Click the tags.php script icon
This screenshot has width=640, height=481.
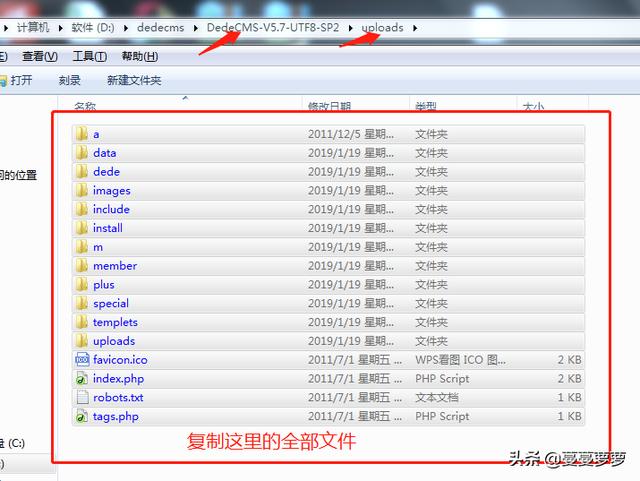(x=82, y=416)
